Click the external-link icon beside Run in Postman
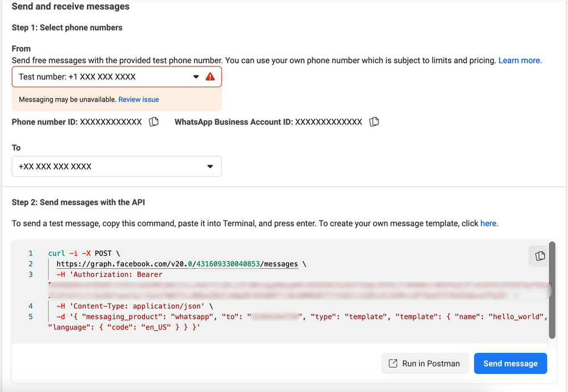568x392 pixels. point(392,364)
